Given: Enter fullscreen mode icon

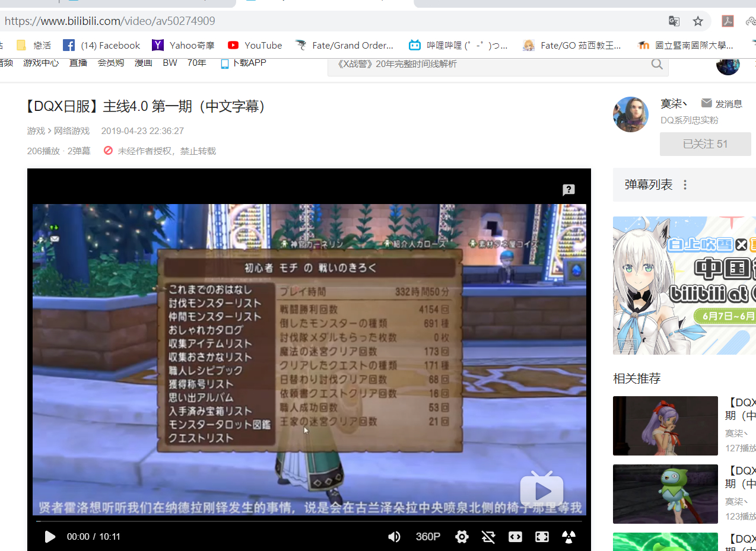Looking at the screenshot, I should pyautogui.click(x=542, y=537).
